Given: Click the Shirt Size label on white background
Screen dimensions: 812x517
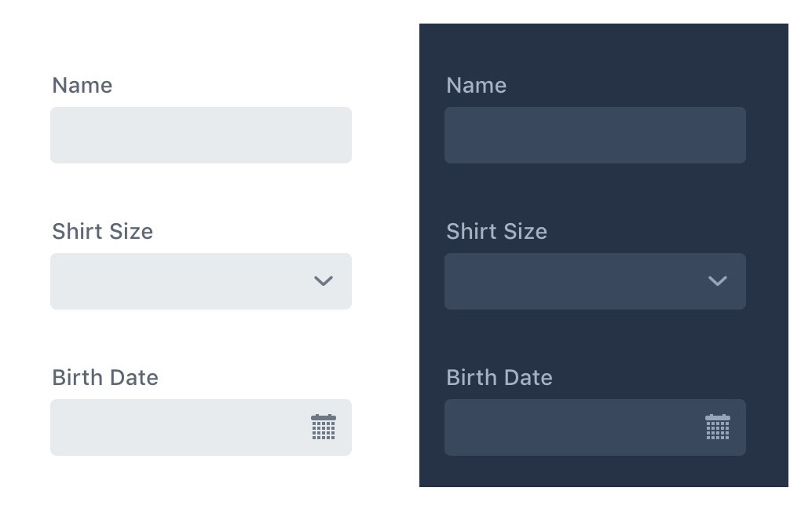Looking at the screenshot, I should tap(103, 232).
